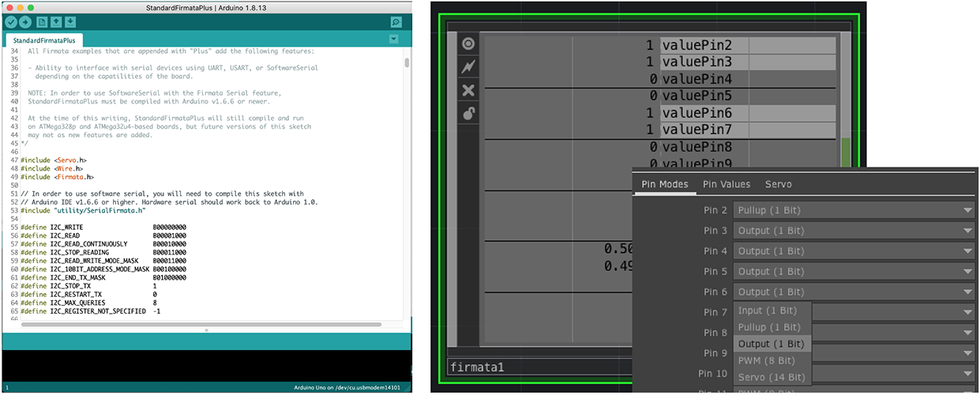This screenshot has width=980, height=395.
Task: Choose PWM (8 Bit) from the open menu
Action: tap(772, 360)
